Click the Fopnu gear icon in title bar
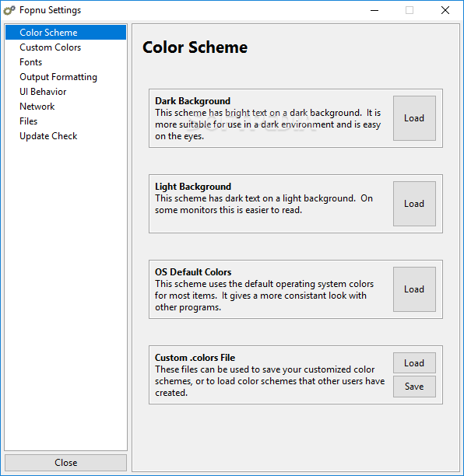Screen dimensions: 464x476 (9, 10)
